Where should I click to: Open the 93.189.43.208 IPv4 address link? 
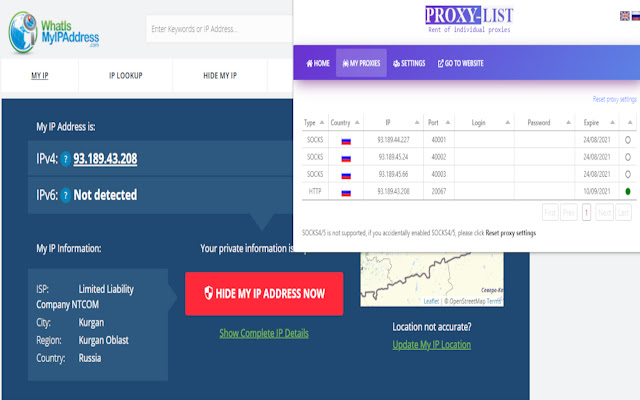pyautogui.click(x=105, y=159)
